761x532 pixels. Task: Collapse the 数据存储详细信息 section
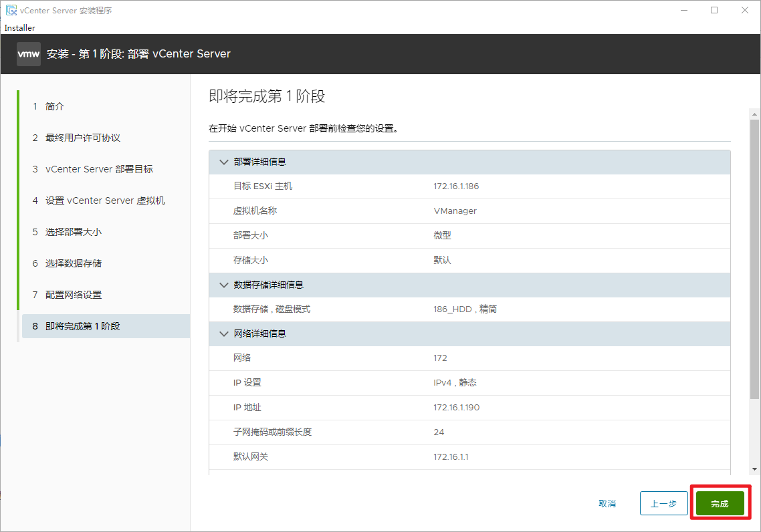coord(224,285)
